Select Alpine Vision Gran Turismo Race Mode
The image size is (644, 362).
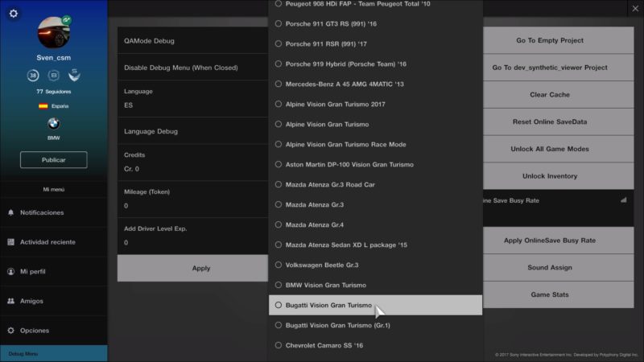(x=375, y=145)
